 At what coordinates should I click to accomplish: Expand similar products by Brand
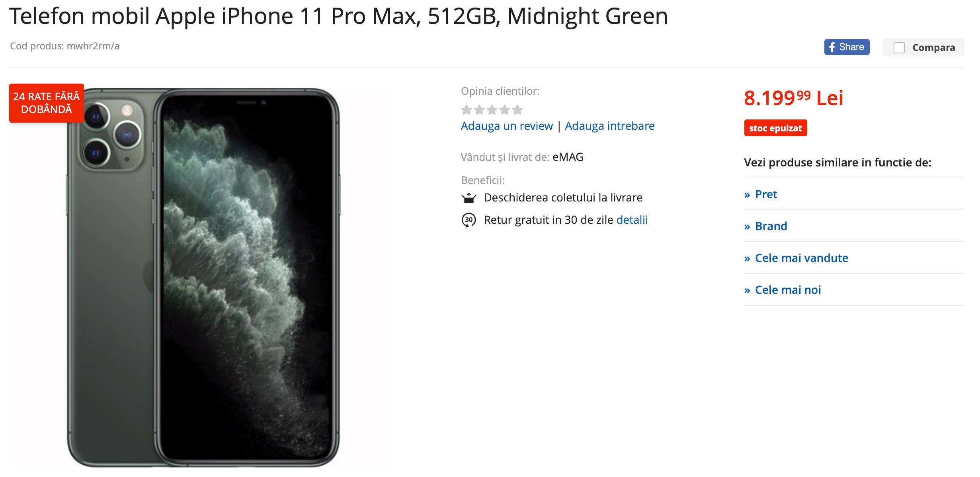point(765,226)
